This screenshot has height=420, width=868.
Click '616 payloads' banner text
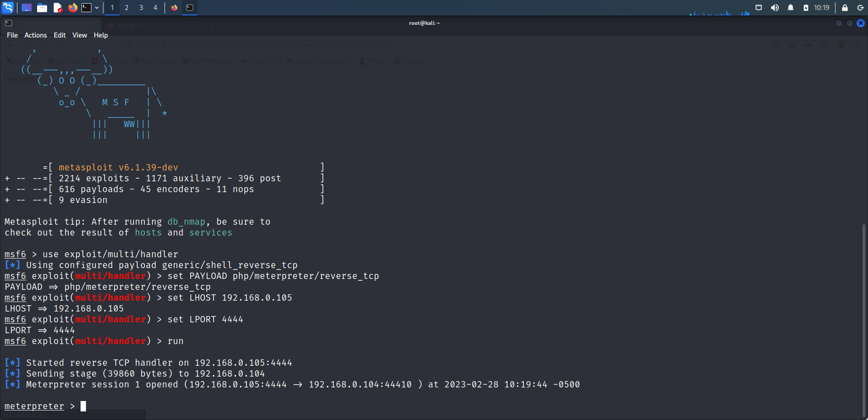[91, 189]
